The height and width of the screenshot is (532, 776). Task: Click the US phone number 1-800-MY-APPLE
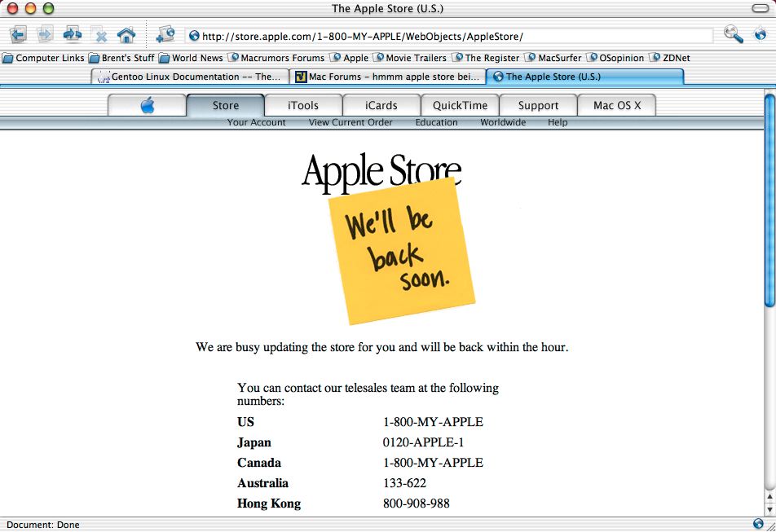coord(433,422)
